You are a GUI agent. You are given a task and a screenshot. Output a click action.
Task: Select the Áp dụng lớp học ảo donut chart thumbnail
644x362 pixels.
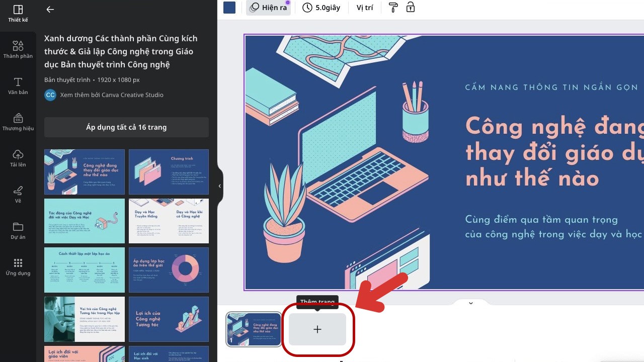click(x=169, y=270)
